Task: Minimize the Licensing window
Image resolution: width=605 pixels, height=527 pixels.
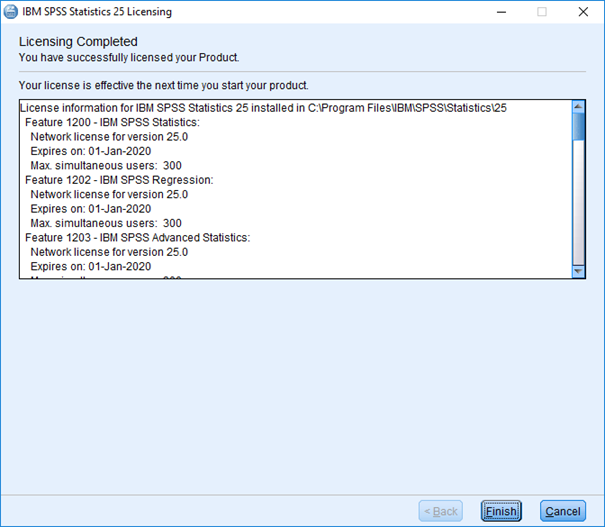Action: click(501, 12)
